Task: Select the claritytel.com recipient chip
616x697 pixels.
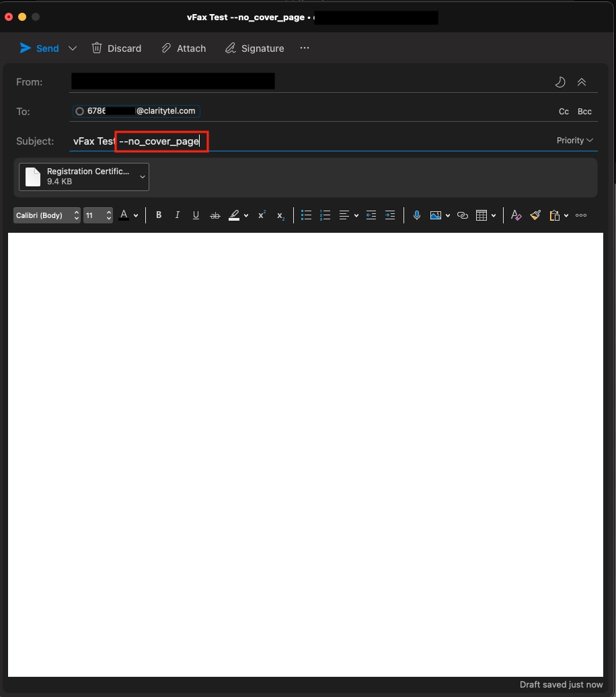Action: point(137,111)
